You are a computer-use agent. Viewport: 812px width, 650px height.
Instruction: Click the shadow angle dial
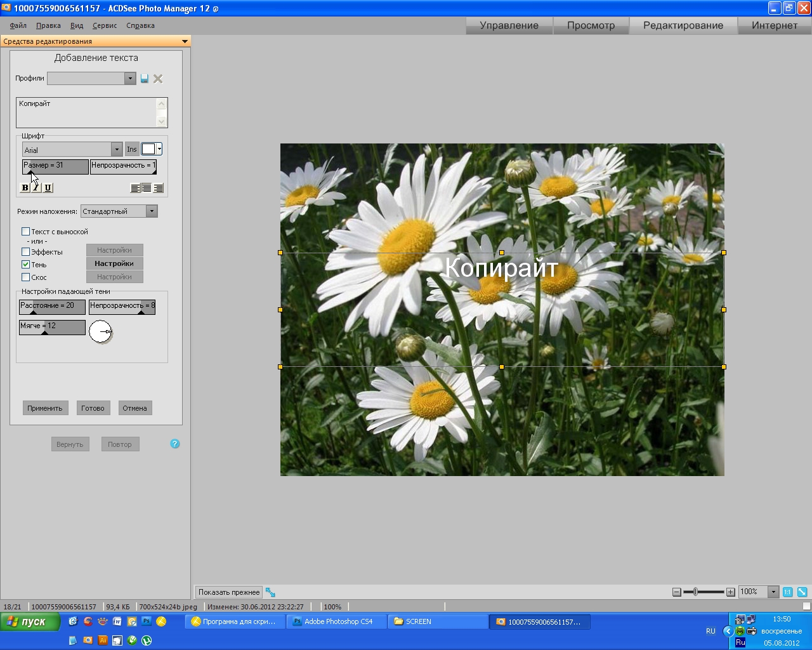coord(100,331)
